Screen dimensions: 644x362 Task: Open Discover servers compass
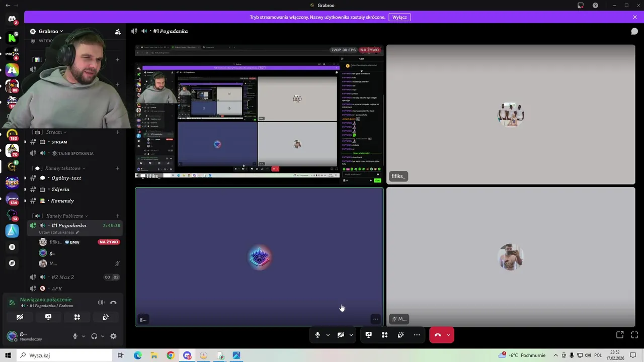click(x=12, y=263)
